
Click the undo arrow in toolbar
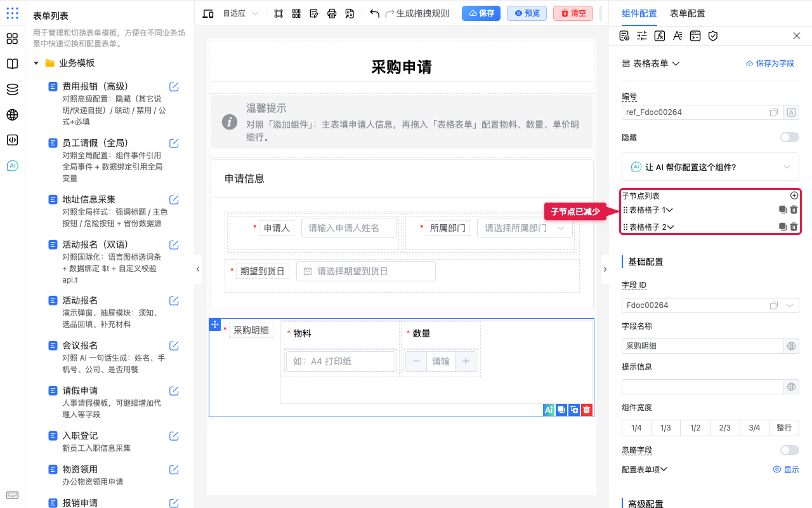click(375, 13)
